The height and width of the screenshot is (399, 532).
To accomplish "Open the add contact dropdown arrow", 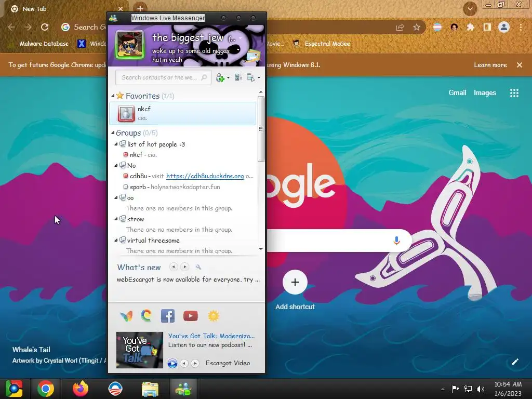I will 229,78.
